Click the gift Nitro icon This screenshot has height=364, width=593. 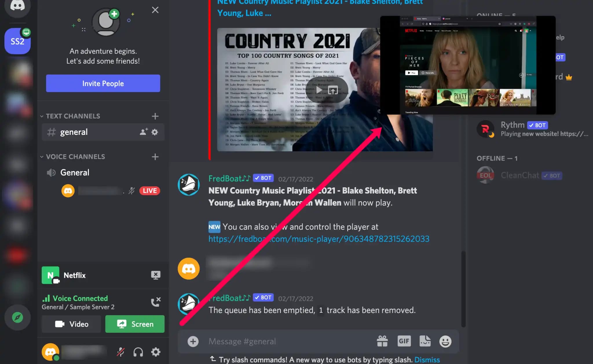[x=382, y=341]
